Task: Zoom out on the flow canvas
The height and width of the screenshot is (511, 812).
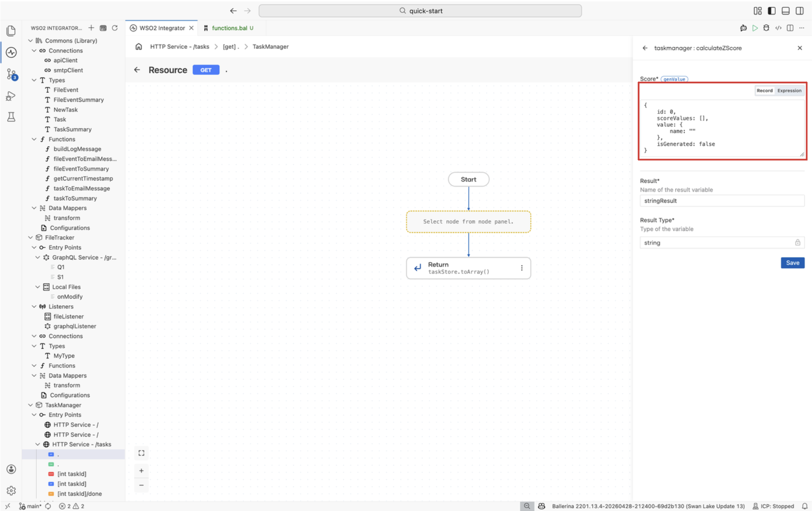Action: pyautogui.click(x=142, y=485)
